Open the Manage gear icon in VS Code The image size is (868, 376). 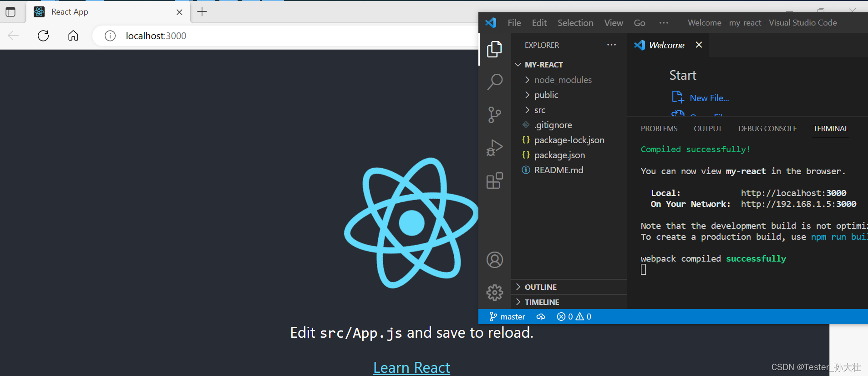pyautogui.click(x=495, y=293)
